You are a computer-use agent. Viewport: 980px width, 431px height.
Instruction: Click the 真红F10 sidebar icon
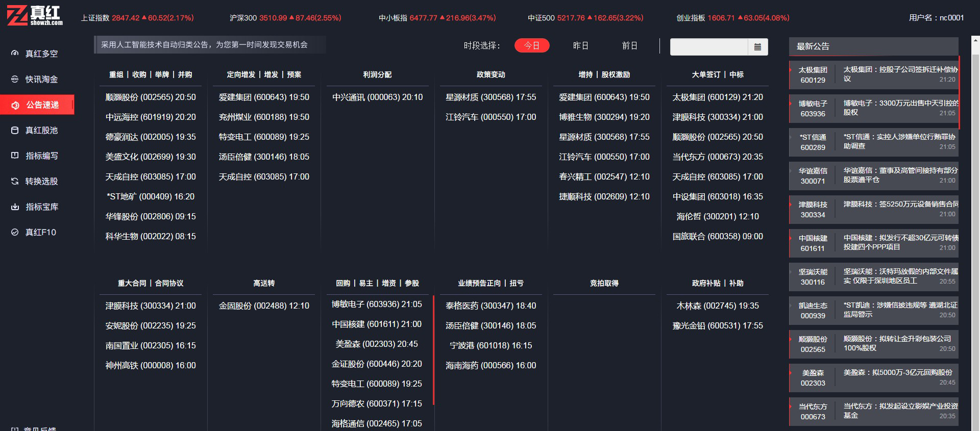tap(15, 232)
